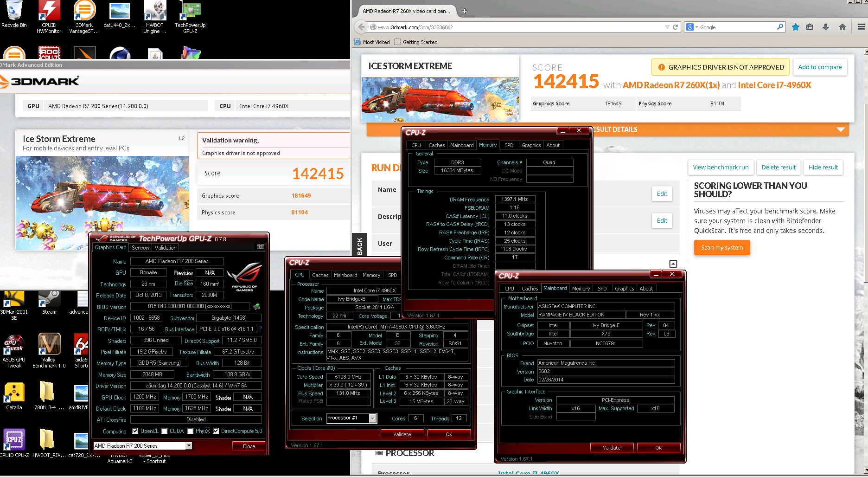Reload the 3dmark.com page in browser
The image size is (868, 477).
coord(675,27)
